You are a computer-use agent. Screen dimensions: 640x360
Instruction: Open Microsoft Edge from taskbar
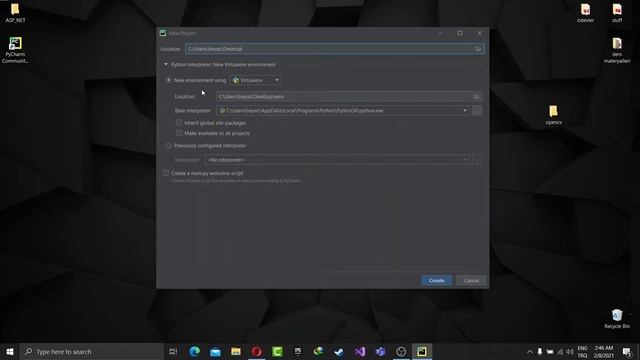pyautogui.click(x=194, y=351)
